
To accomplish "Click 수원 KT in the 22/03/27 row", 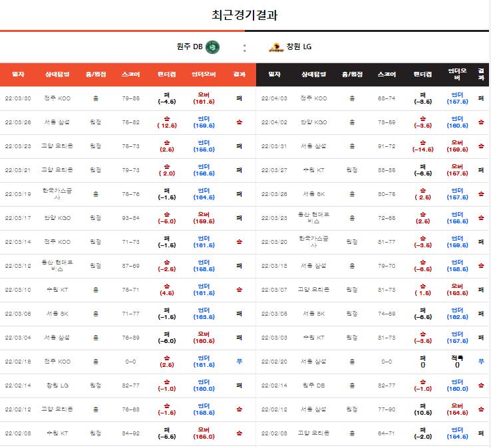I will point(313,170).
